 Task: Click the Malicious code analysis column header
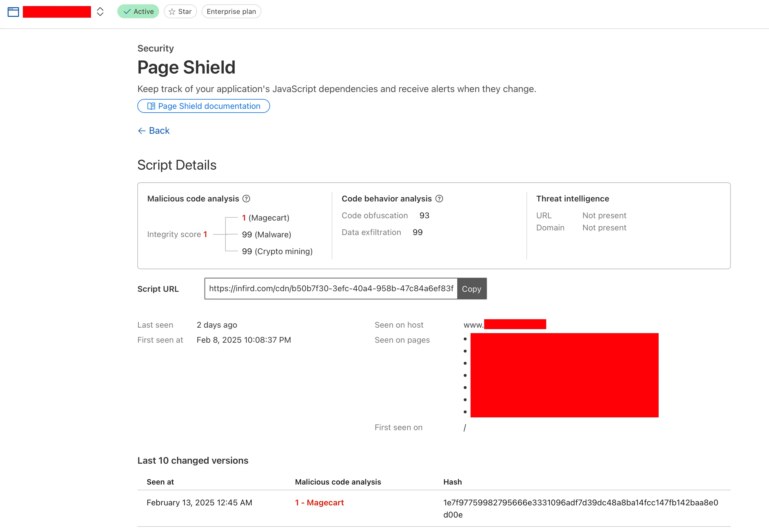[x=338, y=482]
